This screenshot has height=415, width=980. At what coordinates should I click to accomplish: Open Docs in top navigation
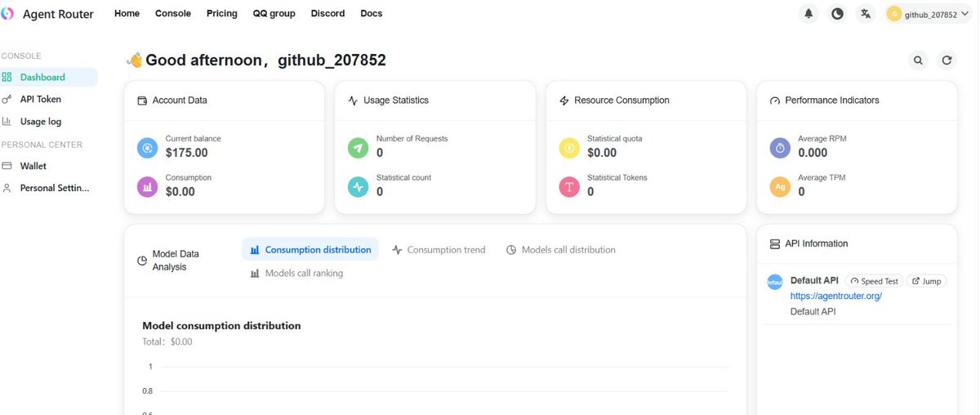[372, 14]
